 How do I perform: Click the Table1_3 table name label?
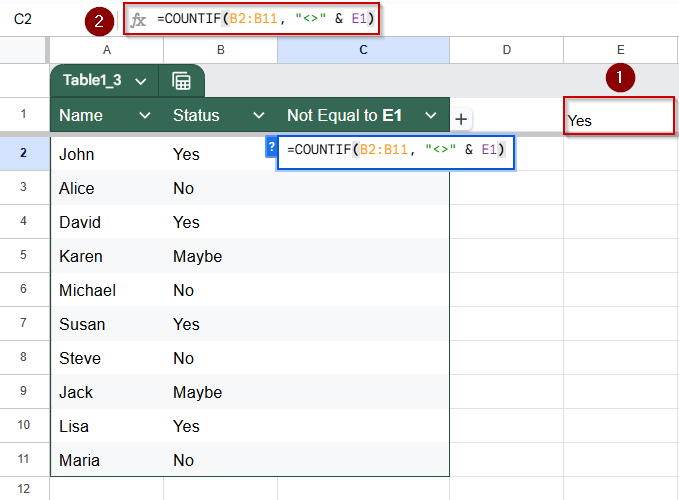[x=92, y=80]
